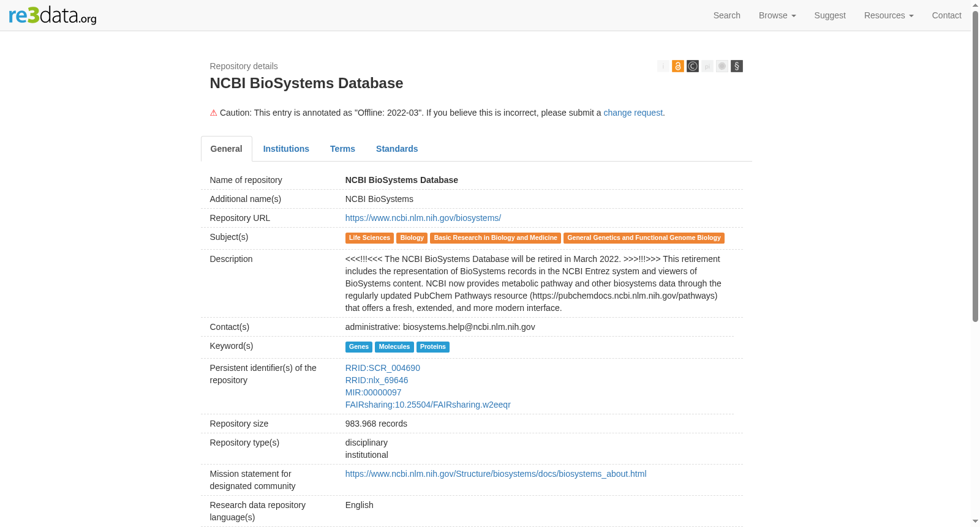Switch to the Terms tab
This screenshot has width=980, height=527.
tap(342, 149)
